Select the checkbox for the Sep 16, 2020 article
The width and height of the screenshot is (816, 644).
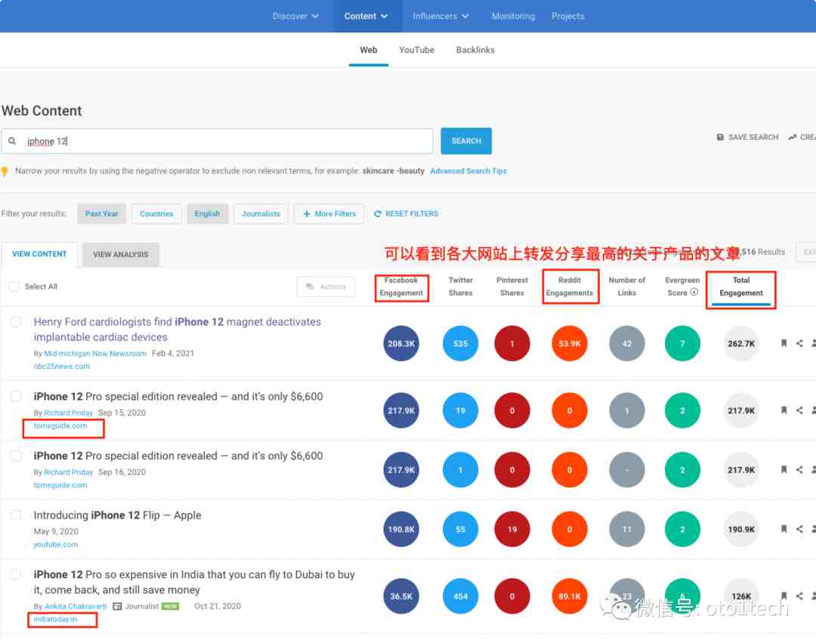(16, 456)
